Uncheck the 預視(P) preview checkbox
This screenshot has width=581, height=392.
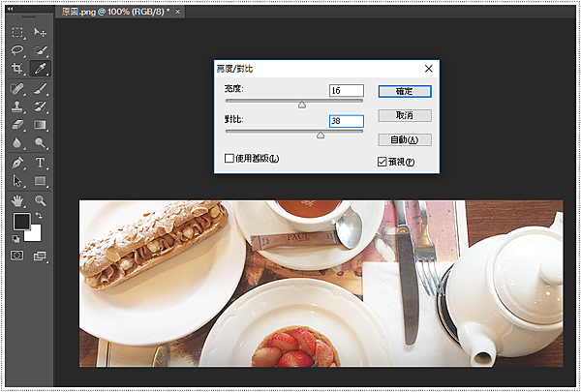tap(382, 162)
